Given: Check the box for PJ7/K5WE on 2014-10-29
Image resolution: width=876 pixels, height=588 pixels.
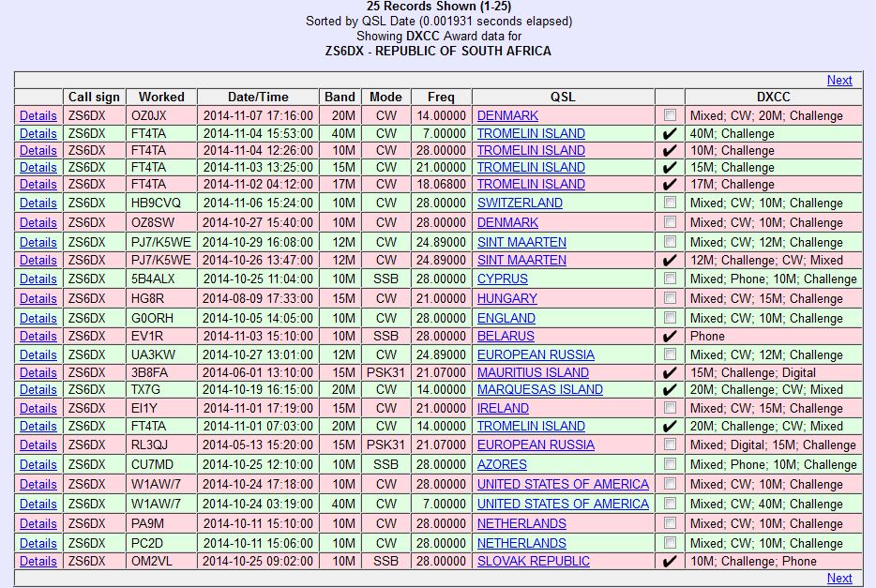Looking at the screenshot, I should pyautogui.click(x=670, y=241).
